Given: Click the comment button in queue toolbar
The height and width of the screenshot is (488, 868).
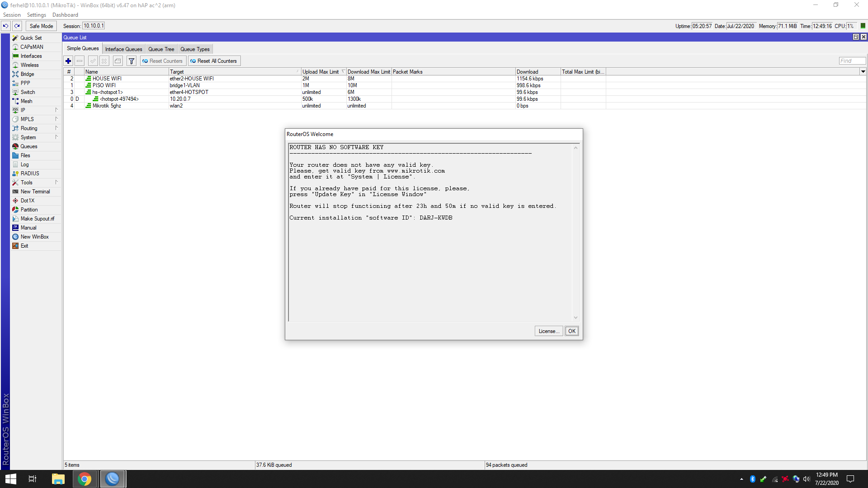Looking at the screenshot, I should coord(118,61).
